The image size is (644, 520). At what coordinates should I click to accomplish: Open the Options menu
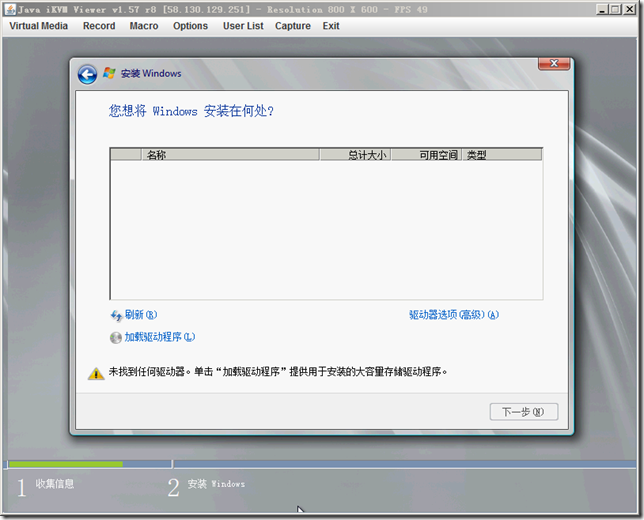pos(190,26)
